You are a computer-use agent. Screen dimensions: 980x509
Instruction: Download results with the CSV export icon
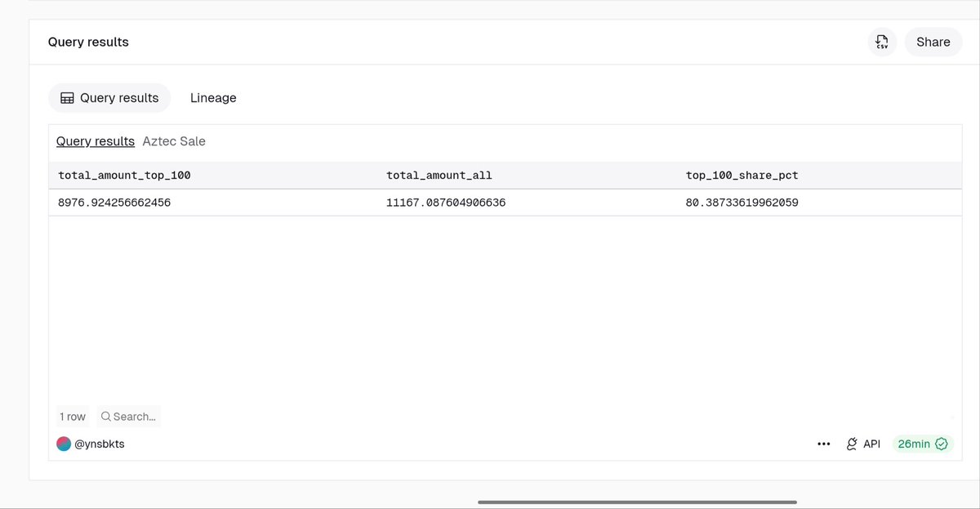tap(882, 42)
